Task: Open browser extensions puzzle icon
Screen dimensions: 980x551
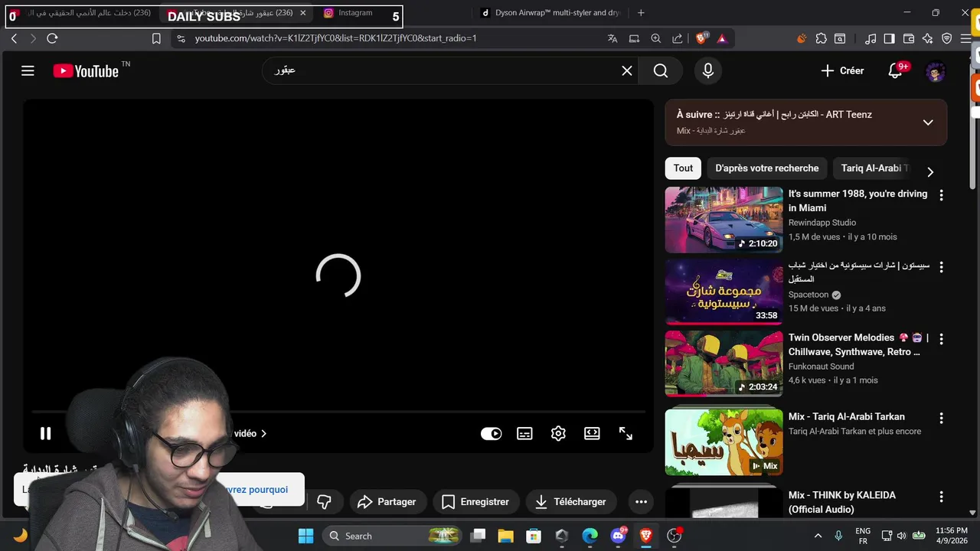Action: click(822, 38)
